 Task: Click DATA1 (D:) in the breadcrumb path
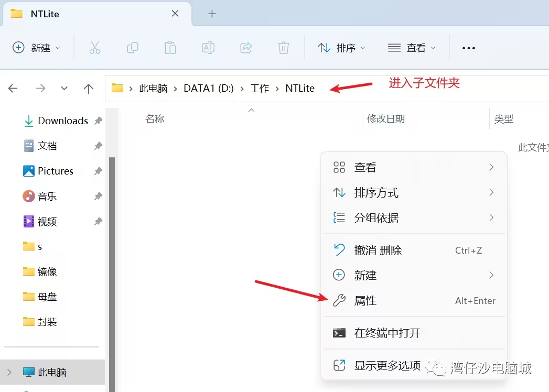coord(208,88)
